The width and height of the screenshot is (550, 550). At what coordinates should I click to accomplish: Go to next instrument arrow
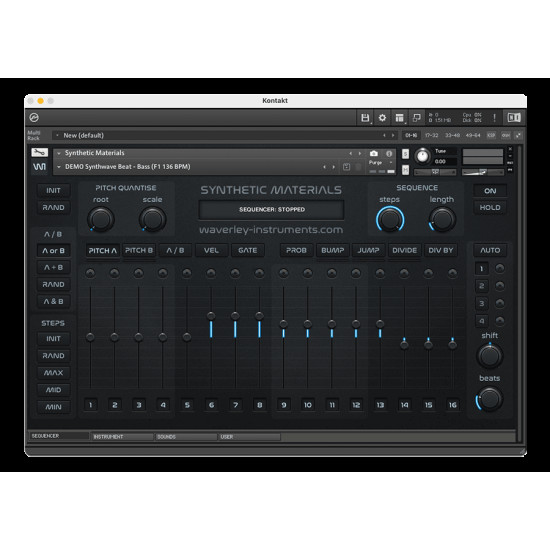click(360, 154)
